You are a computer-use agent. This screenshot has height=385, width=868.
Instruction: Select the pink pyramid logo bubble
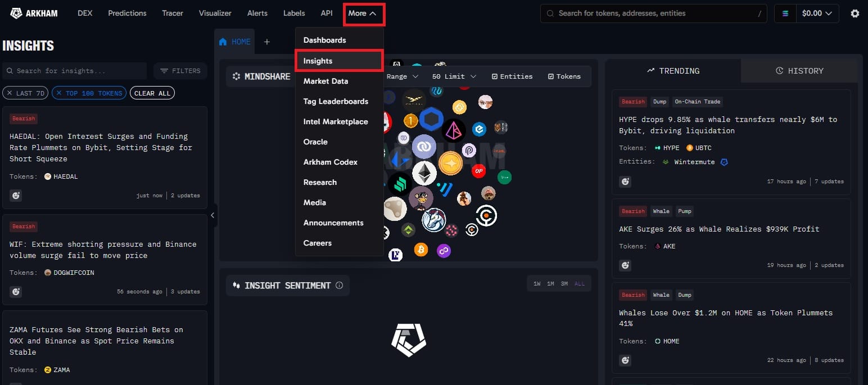click(x=454, y=130)
